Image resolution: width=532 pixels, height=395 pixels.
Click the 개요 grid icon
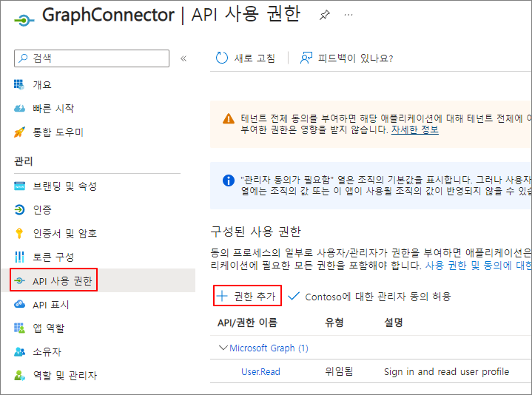19,84
